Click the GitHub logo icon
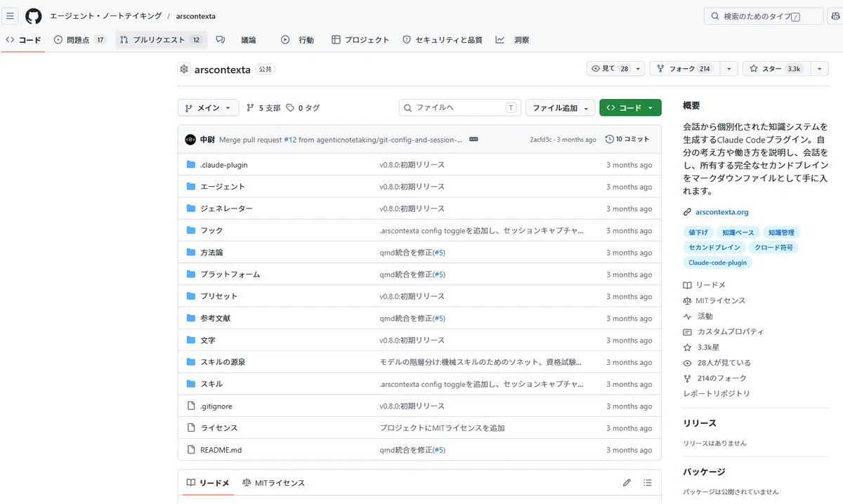This screenshot has width=843, height=504. [34, 16]
